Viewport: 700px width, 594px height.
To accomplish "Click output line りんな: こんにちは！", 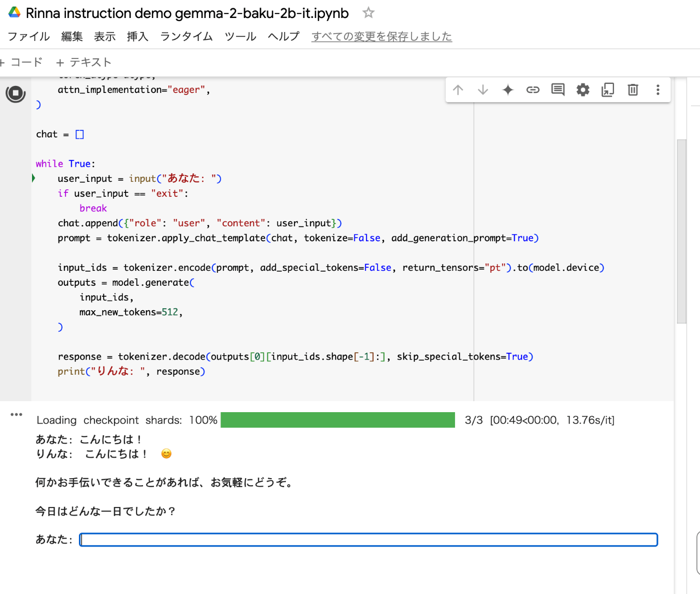I will point(103,454).
